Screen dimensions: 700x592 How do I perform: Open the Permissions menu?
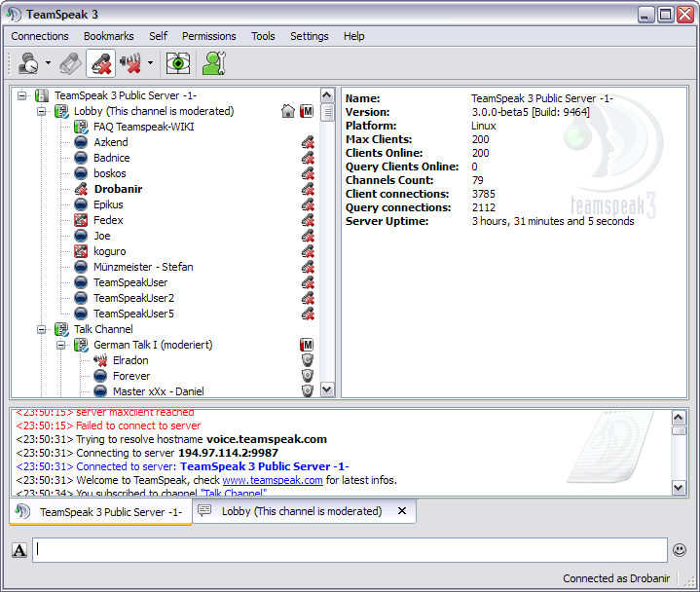point(208,36)
